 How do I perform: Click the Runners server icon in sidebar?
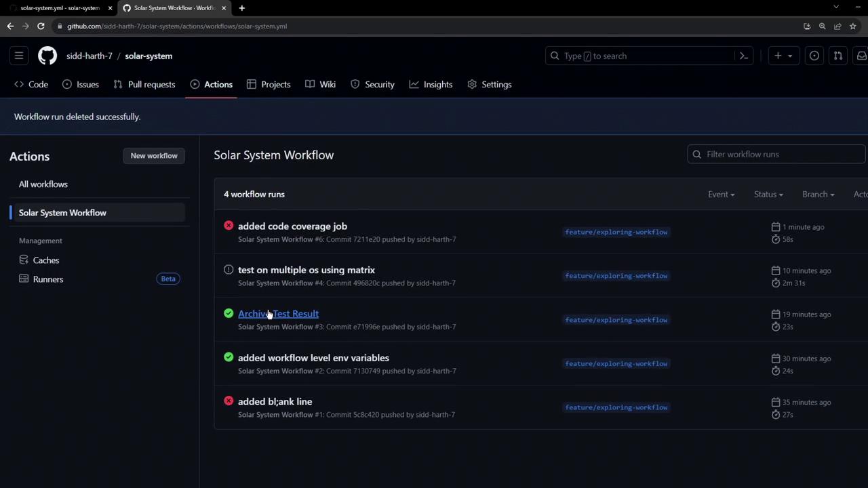click(24, 279)
